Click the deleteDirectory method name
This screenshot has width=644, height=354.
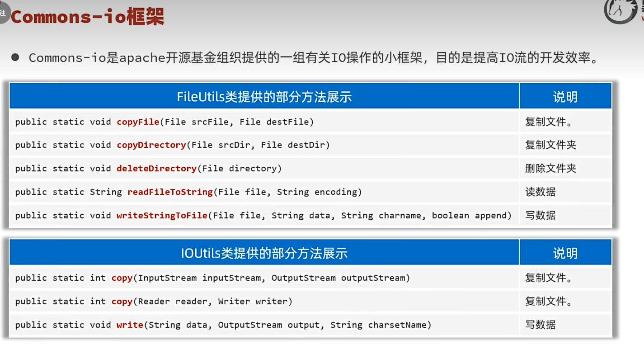click(x=156, y=169)
